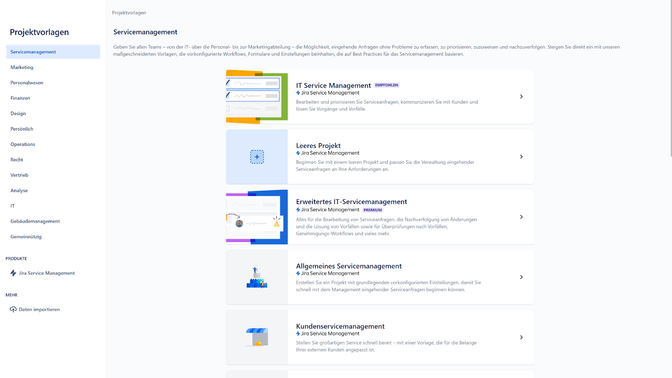Click the cloud upload icon beside Daten importieren
The width and height of the screenshot is (672, 378).
point(13,309)
